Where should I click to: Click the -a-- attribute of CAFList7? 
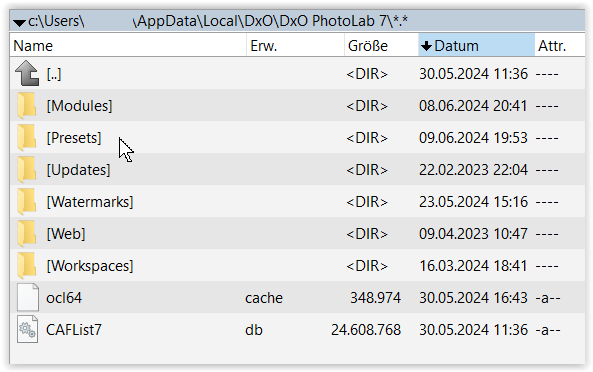coord(548,330)
